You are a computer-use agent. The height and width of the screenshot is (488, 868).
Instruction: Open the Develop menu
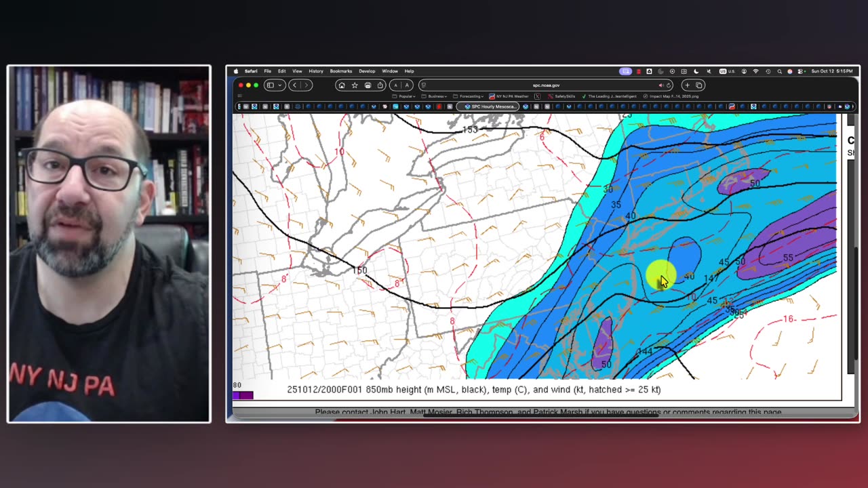[367, 71]
